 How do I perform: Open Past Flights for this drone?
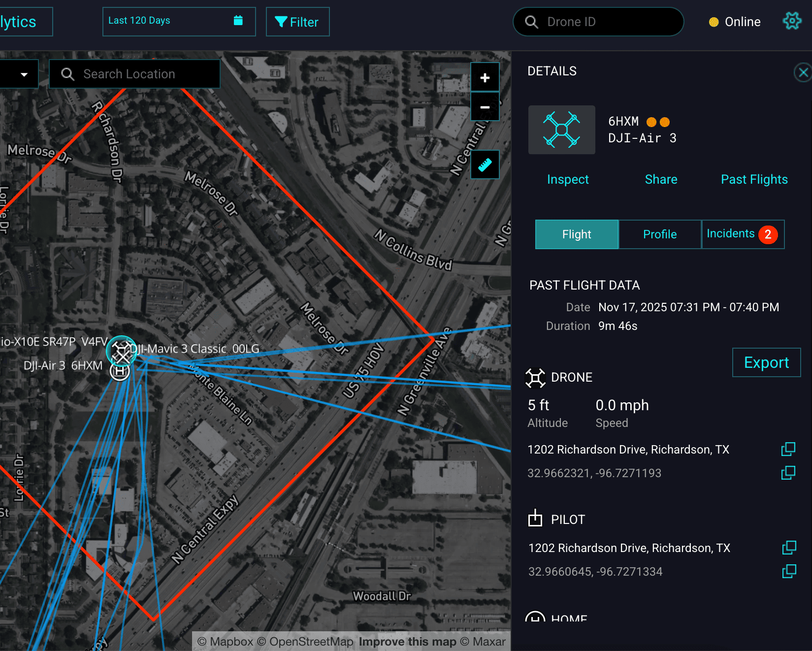[754, 179]
